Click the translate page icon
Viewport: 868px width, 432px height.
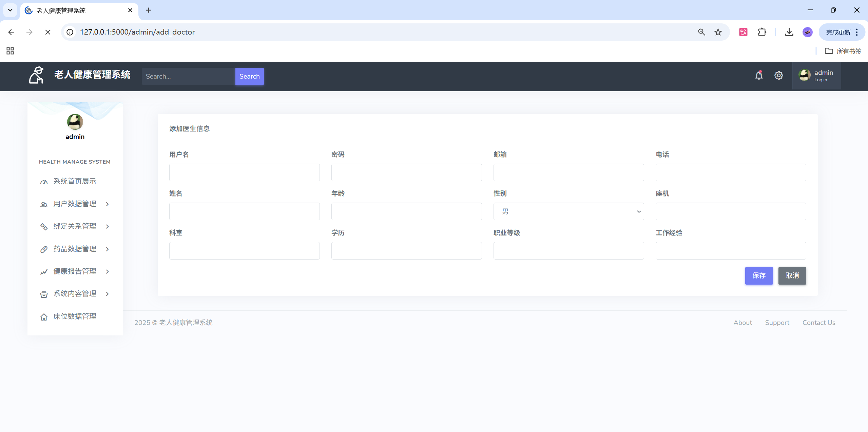click(x=743, y=32)
